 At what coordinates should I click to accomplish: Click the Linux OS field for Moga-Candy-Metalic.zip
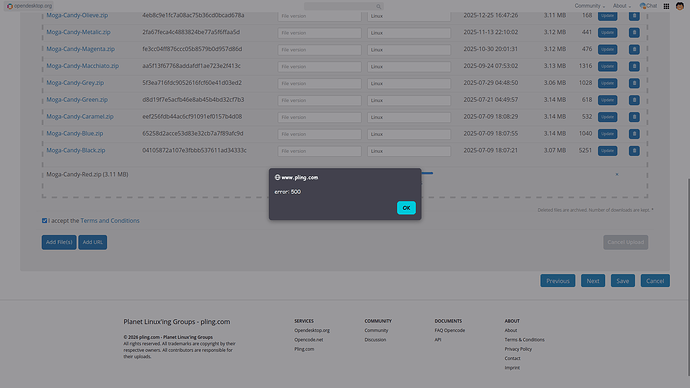[x=409, y=33]
